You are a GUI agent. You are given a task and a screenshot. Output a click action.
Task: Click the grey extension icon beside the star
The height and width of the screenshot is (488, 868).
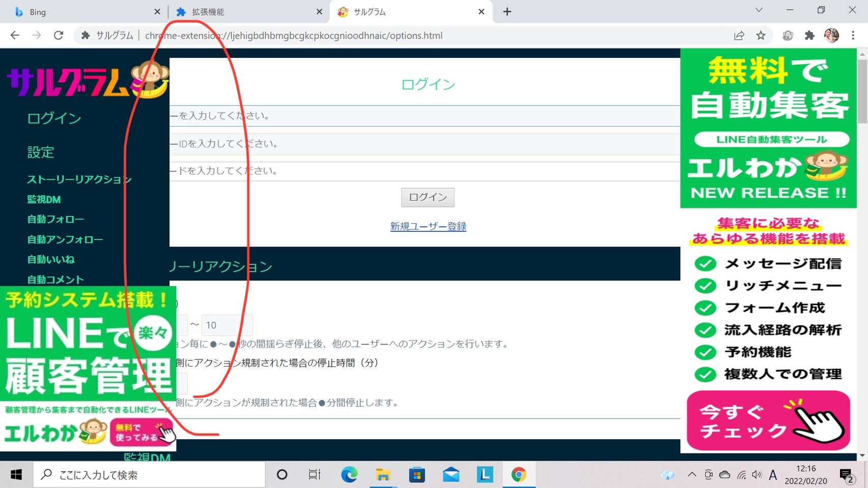788,35
